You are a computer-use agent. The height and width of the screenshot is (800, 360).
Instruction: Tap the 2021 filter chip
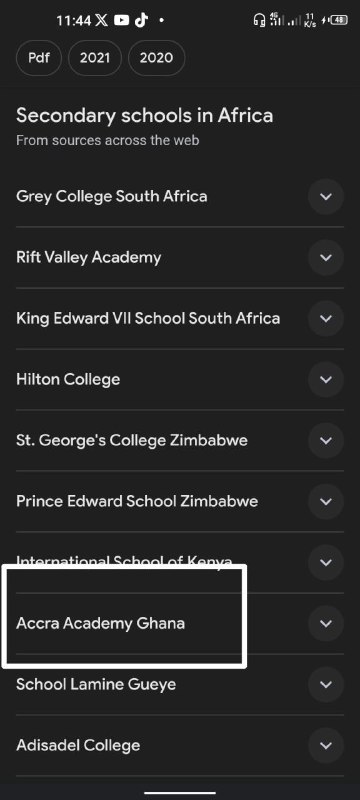pyautogui.click(x=95, y=58)
